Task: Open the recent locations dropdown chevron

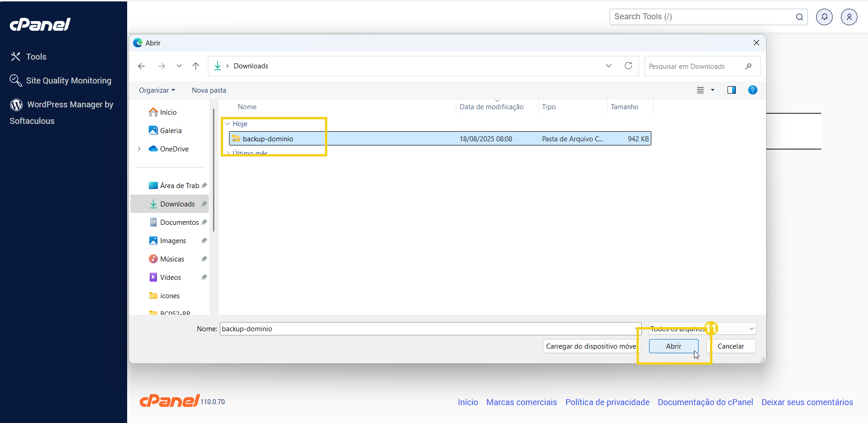Action: pos(179,66)
